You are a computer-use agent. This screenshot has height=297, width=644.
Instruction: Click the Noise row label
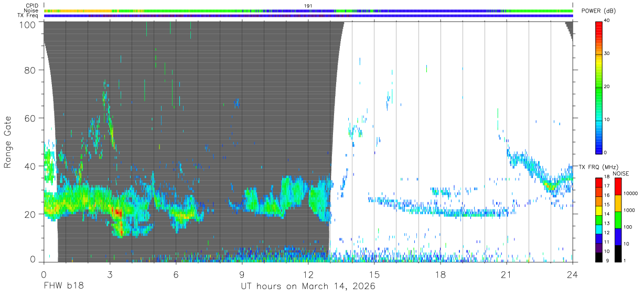(x=31, y=10)
